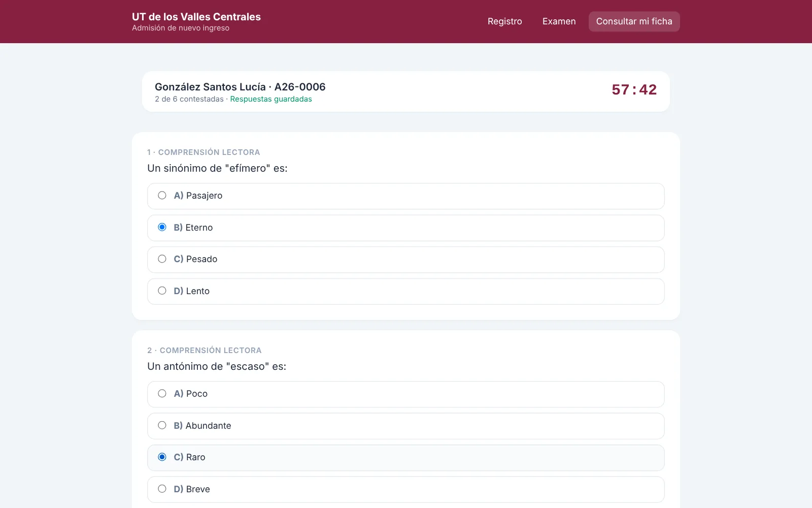Select answer B) Eterno radio button
The image size is (812, 508).
point(162,227)
